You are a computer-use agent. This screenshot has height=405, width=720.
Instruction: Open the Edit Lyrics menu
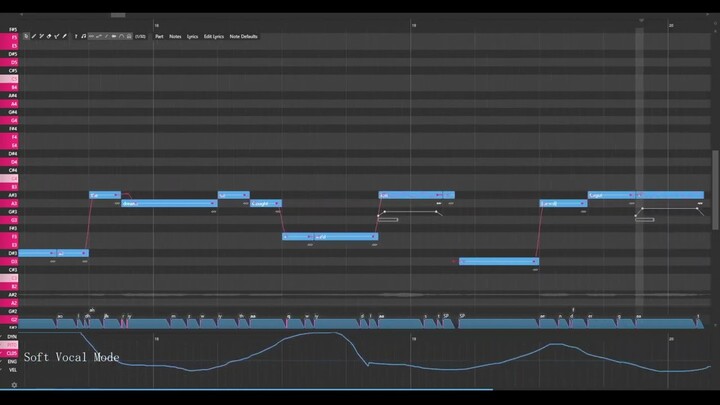tap(214, 36)
